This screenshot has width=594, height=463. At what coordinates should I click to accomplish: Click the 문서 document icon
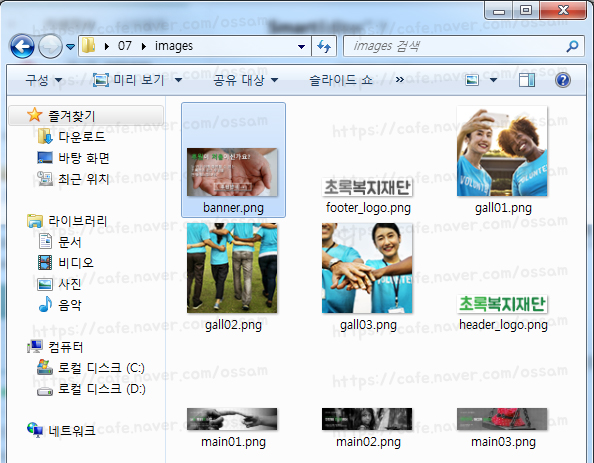(45, 241)
